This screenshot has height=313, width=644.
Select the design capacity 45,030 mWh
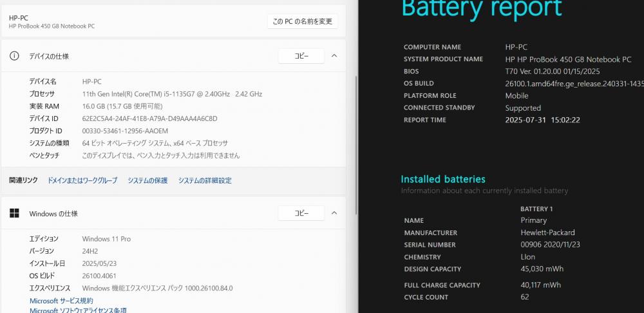pos(542,269)
